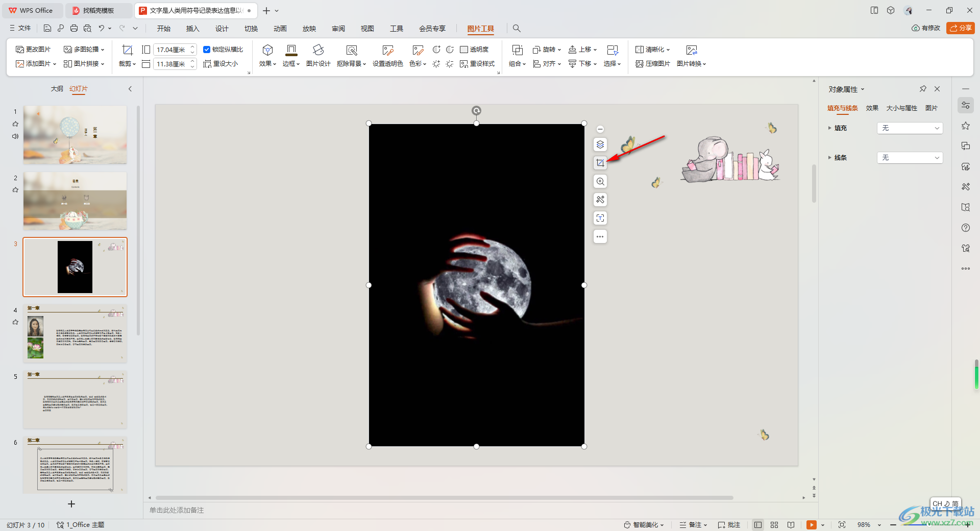The image size is (980, 531).
Task: Click the print icon in quick toolbar
Action: [74, 29]
